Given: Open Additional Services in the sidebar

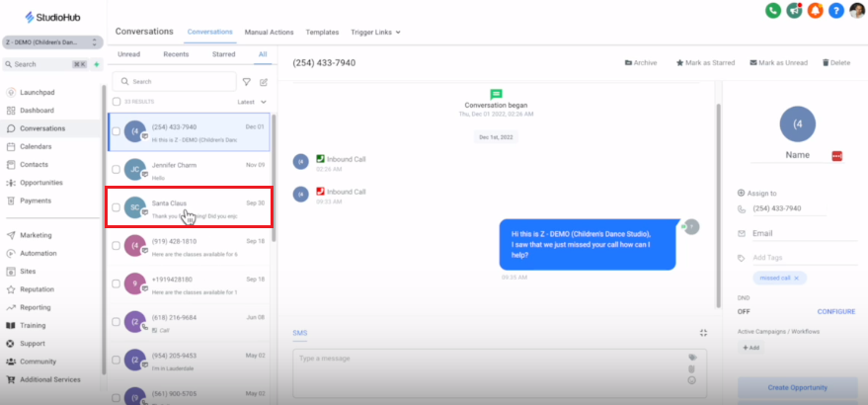Looking at the screenshot, I should point(49,379).
